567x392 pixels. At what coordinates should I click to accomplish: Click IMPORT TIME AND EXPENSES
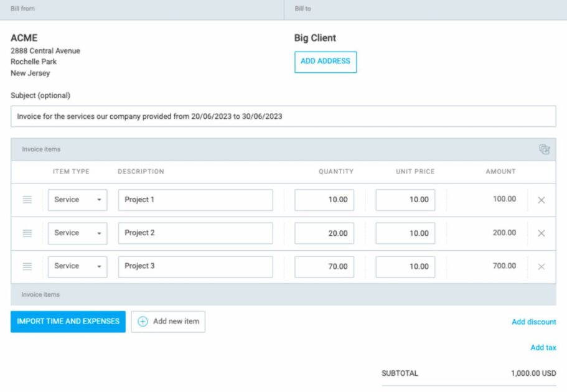67,321
